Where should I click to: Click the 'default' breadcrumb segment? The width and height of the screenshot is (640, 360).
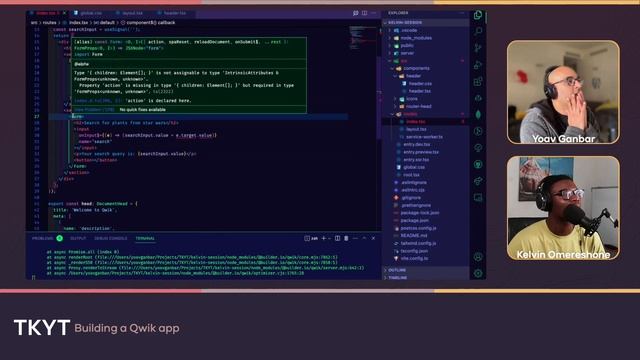pyautogui.click(x=107, y=23)
